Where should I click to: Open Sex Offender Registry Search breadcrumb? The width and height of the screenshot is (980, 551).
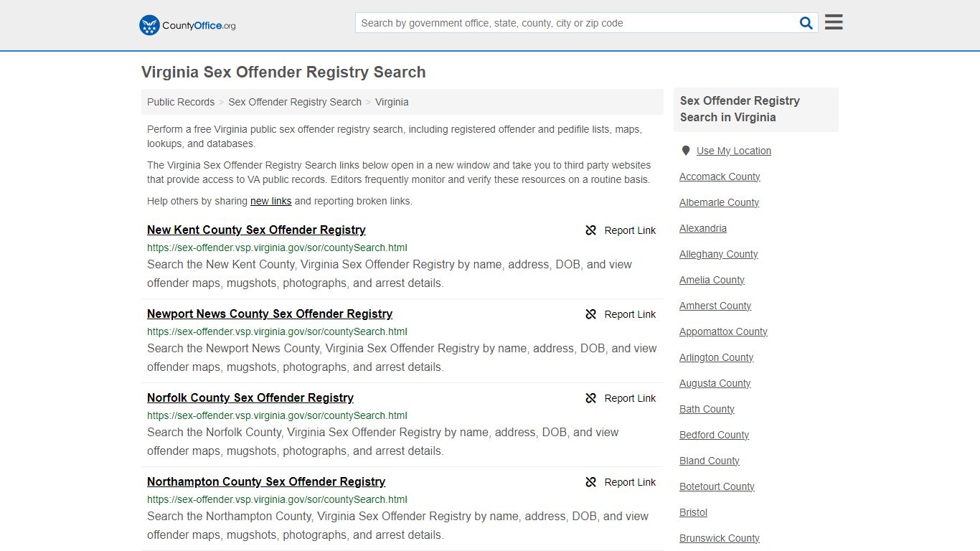pyautogui.click(x=295, y=102)
